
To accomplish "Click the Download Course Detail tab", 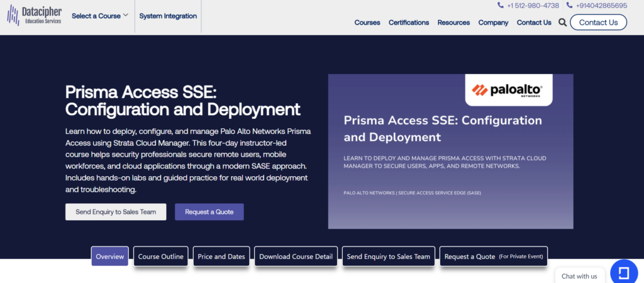I will click(296, 257).
